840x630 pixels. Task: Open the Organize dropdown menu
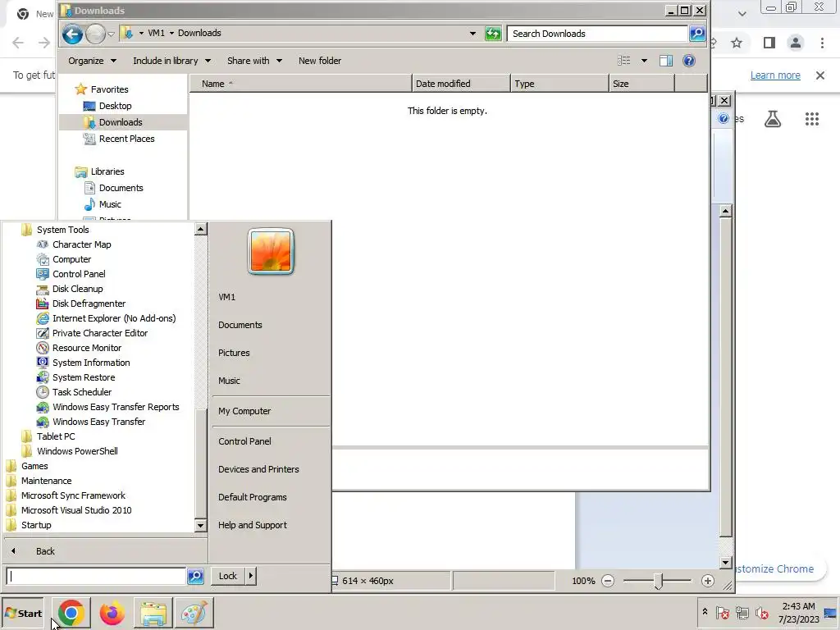pos(92,61)
